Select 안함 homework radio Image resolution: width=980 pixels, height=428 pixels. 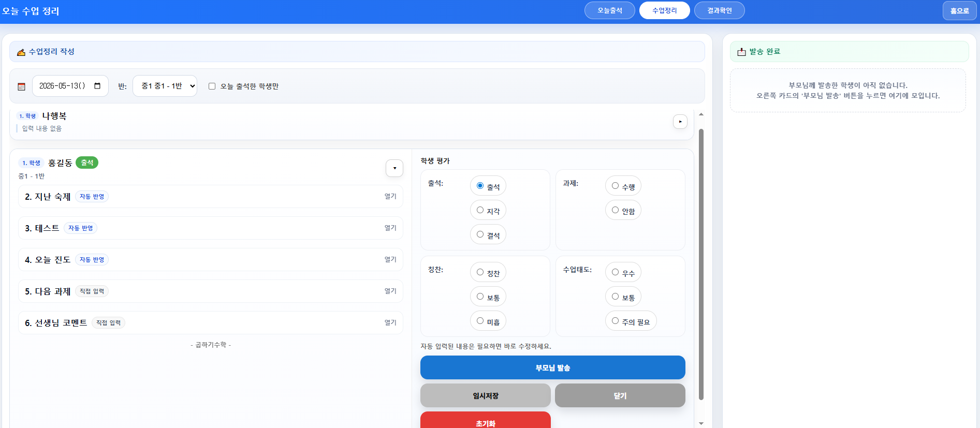tap(615, 210)
